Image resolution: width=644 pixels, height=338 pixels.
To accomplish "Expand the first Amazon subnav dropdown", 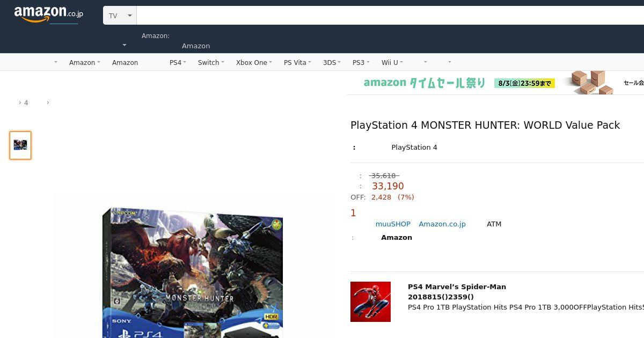I will click(85, 62).
